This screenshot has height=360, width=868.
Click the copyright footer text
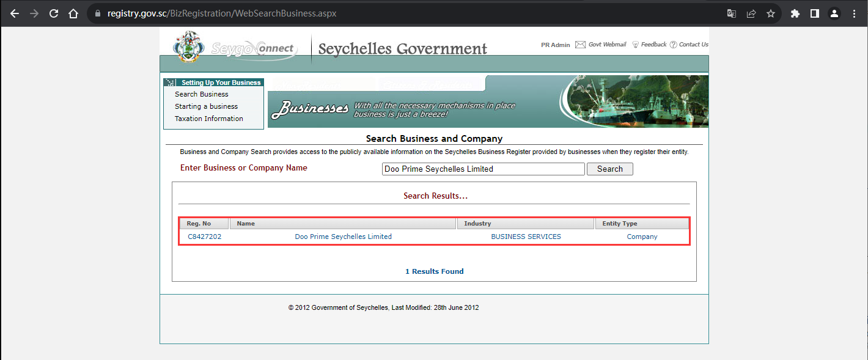tap(383, 308)
